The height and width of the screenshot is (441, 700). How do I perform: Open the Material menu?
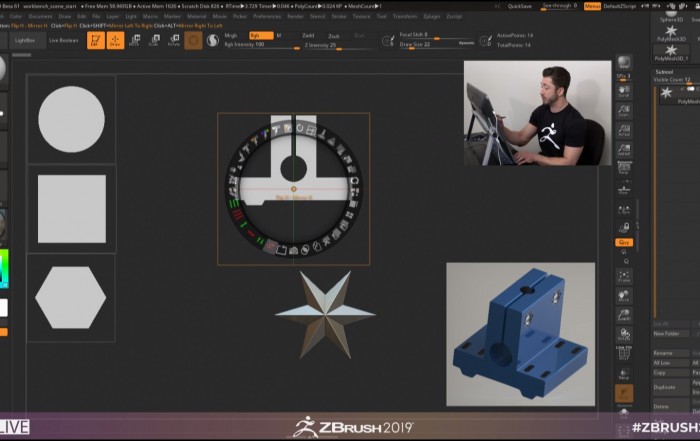click(196, 16)
